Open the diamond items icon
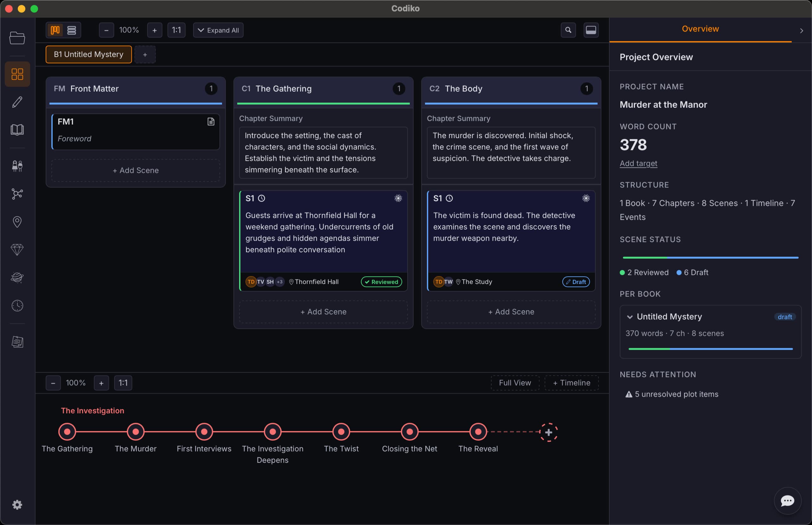Viewport: 812px width, 525px height. [x=17, y=250]
